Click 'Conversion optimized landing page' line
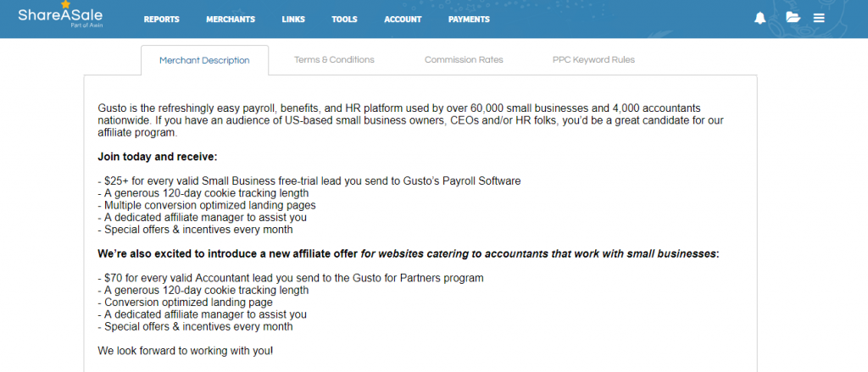This screenshot has width=868, height=372. (186, 303)
